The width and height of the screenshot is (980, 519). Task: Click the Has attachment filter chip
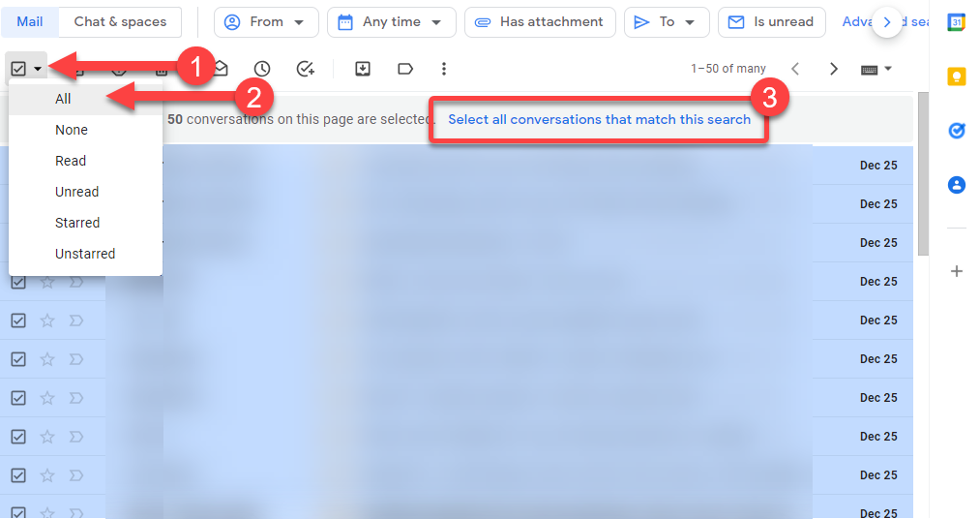[x=541, y=22]
